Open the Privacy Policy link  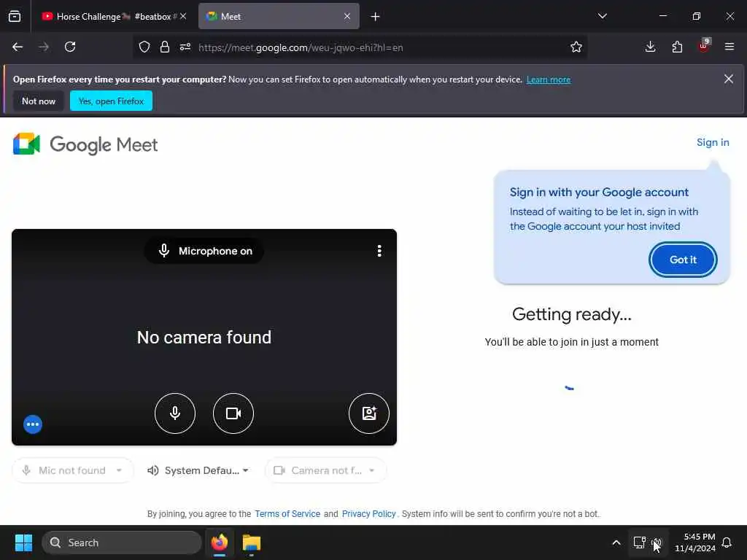coord(368,514)
